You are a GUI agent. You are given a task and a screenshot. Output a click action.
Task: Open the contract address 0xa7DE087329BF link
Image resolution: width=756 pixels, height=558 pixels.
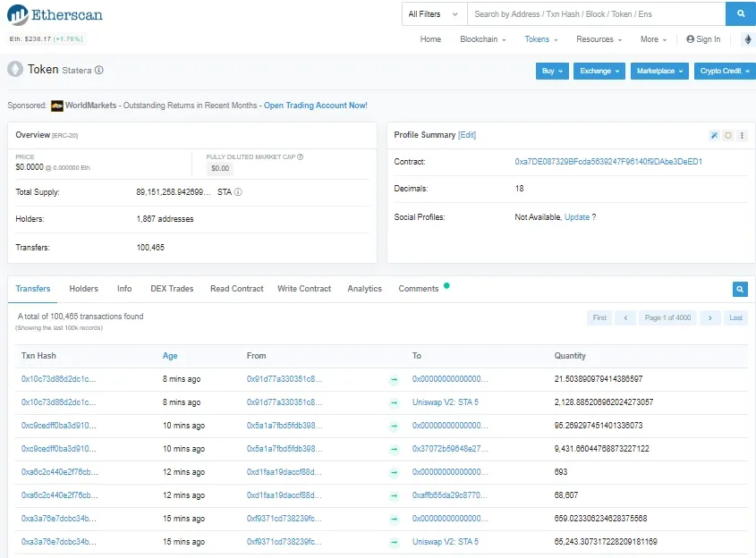[x=608, y=162]
